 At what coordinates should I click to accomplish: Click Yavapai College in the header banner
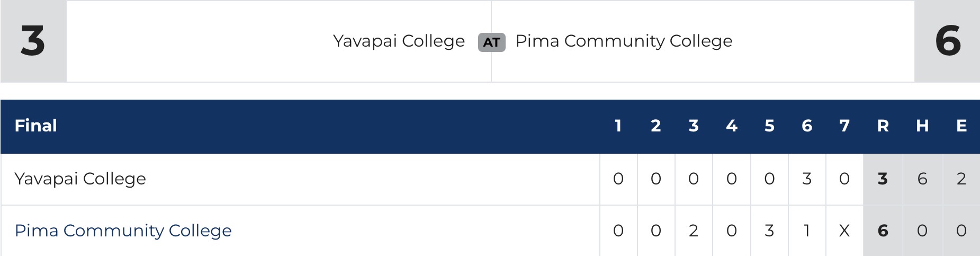[x=399, y=41]
